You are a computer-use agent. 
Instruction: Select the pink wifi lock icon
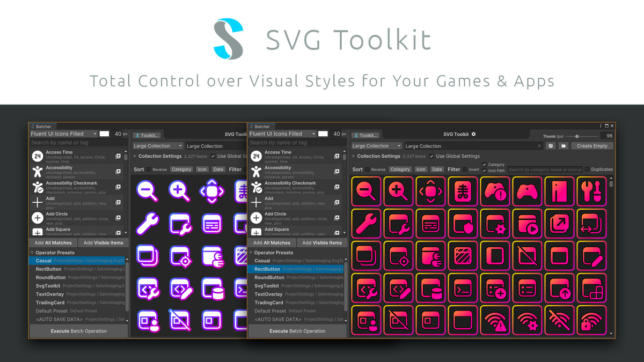pos(592,320)
